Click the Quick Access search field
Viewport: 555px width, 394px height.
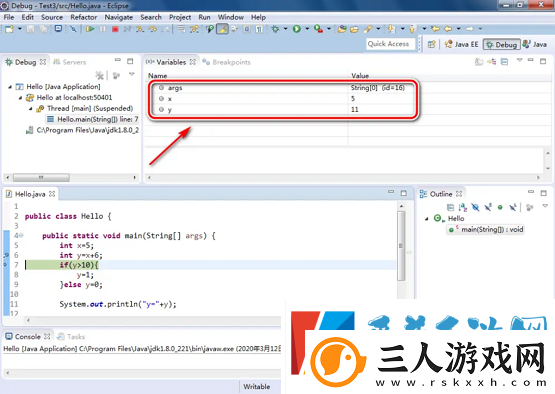390,44
